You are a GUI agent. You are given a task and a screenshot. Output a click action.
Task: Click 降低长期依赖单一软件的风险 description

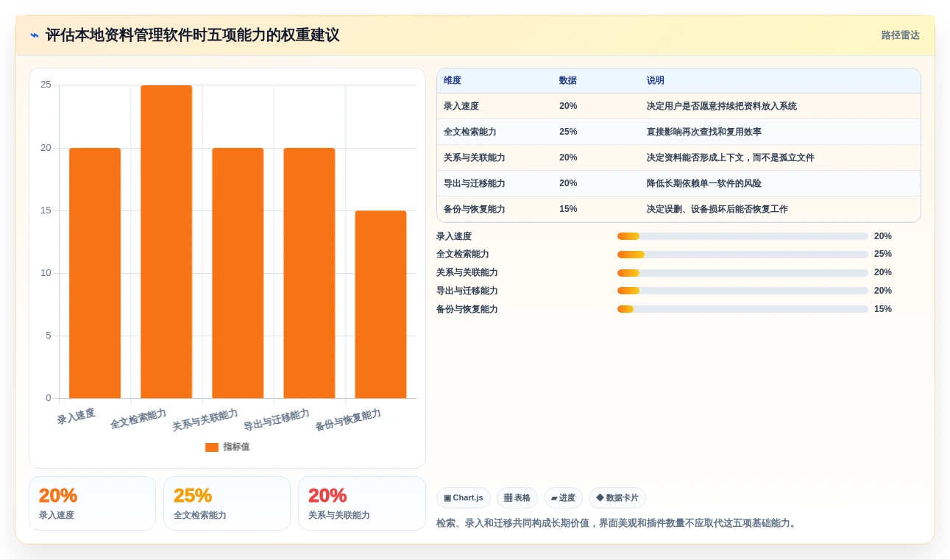(704, 183)
